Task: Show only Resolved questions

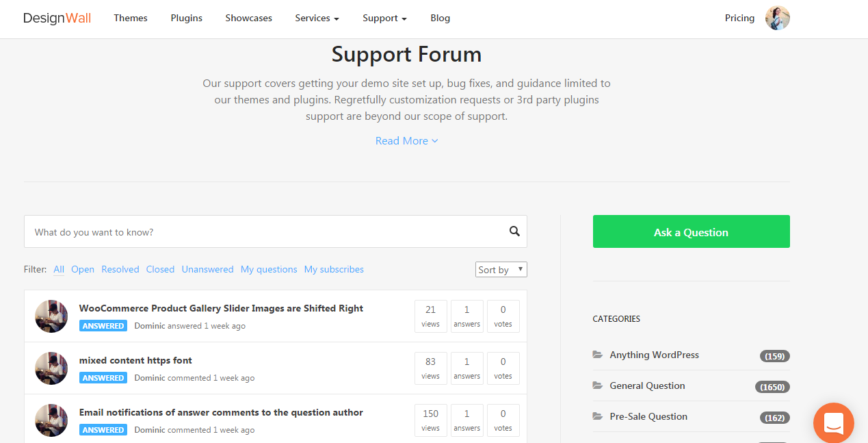Action: coord(120,270)
